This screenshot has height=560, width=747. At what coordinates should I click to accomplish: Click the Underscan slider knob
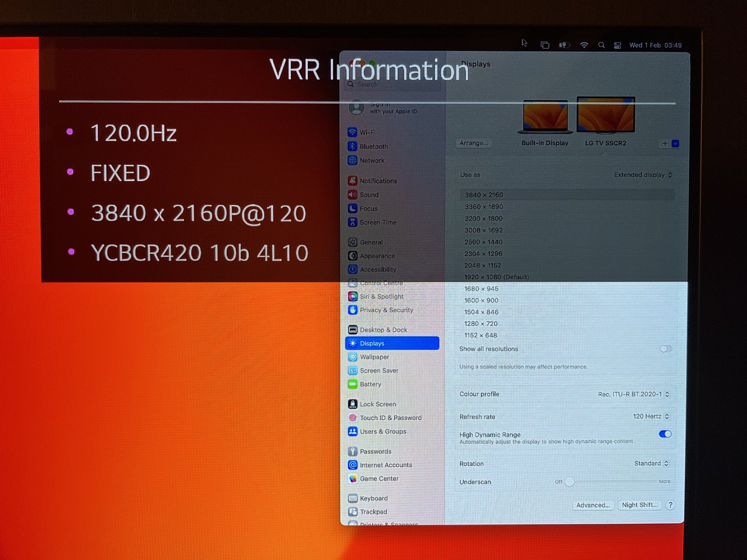click(569, 482)
